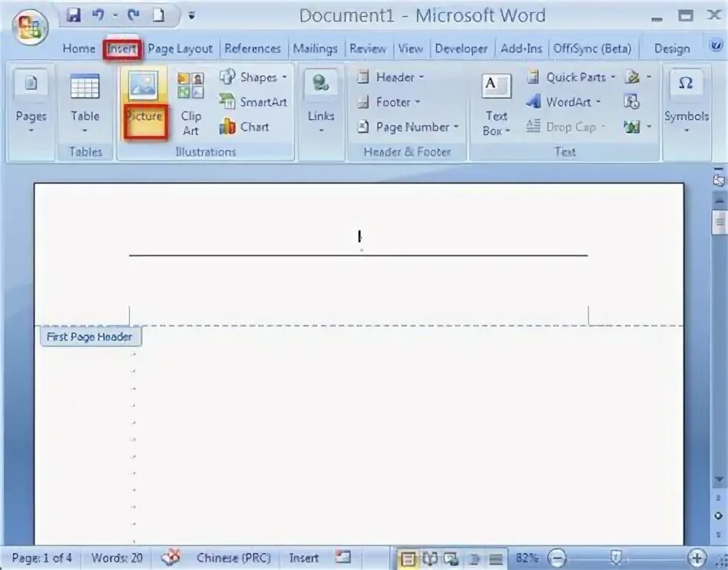Open the Page Layout tab
The image size is (728, 570).
point(180,48)
